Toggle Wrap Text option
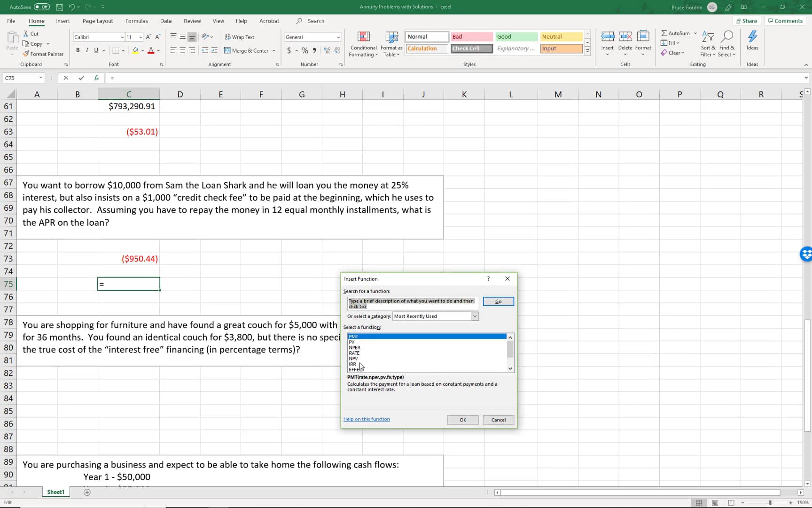 [x=239, y=37]
